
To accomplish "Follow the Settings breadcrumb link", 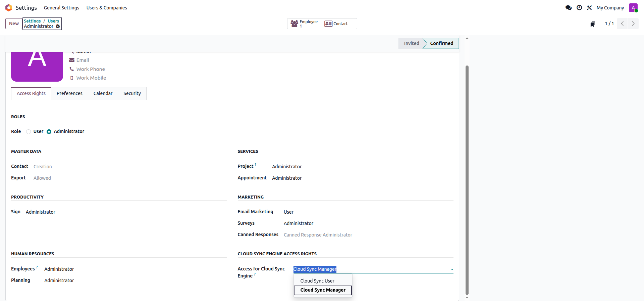I will [x=32, y=21].
